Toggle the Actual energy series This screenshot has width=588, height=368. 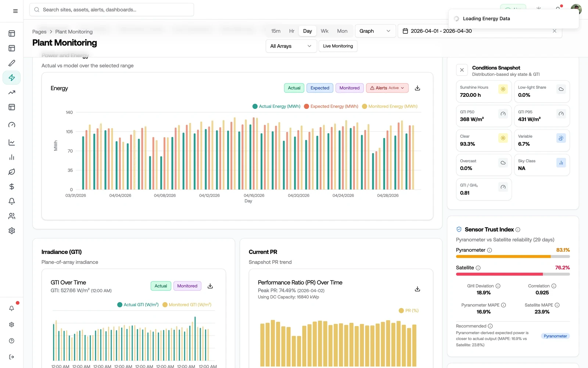pyautogui.click(x=294, y=88)
